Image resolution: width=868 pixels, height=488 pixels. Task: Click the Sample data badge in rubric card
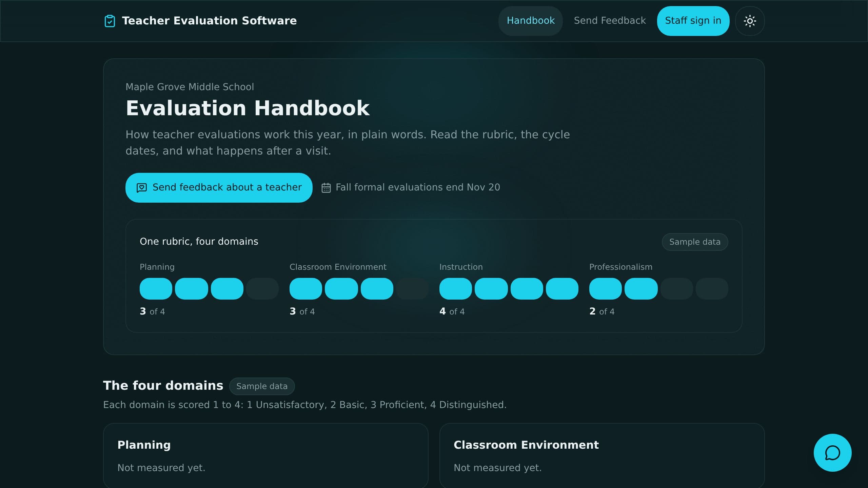(x=695, y=242)
